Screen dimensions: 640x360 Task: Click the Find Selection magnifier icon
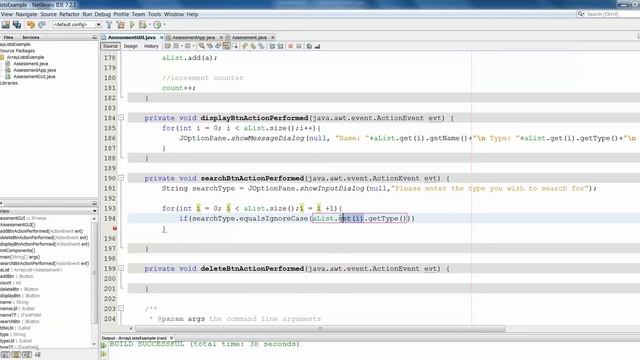tap(202, 46)
